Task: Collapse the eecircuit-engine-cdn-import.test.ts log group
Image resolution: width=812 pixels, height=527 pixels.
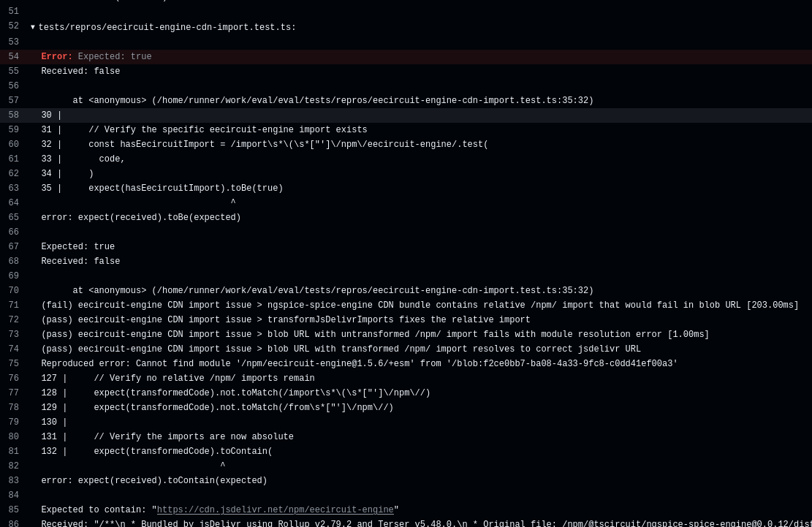Action: (33, 27)
